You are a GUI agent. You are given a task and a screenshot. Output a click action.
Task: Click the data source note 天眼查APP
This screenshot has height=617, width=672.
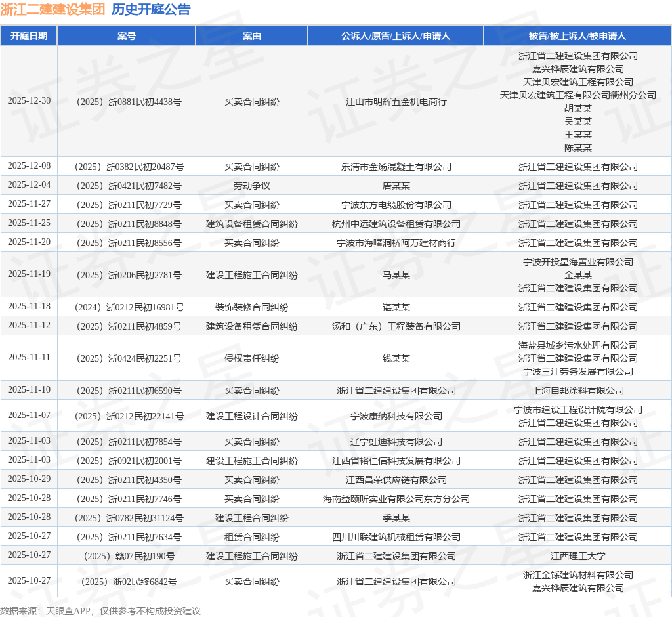coord(68,611)
